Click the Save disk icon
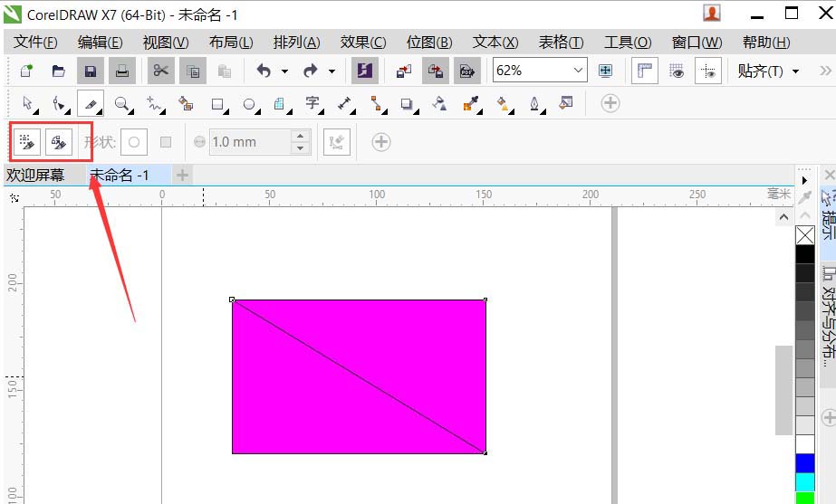Image resolution: width=836 pixels, height=504 pixels. [x=90, y=71]
